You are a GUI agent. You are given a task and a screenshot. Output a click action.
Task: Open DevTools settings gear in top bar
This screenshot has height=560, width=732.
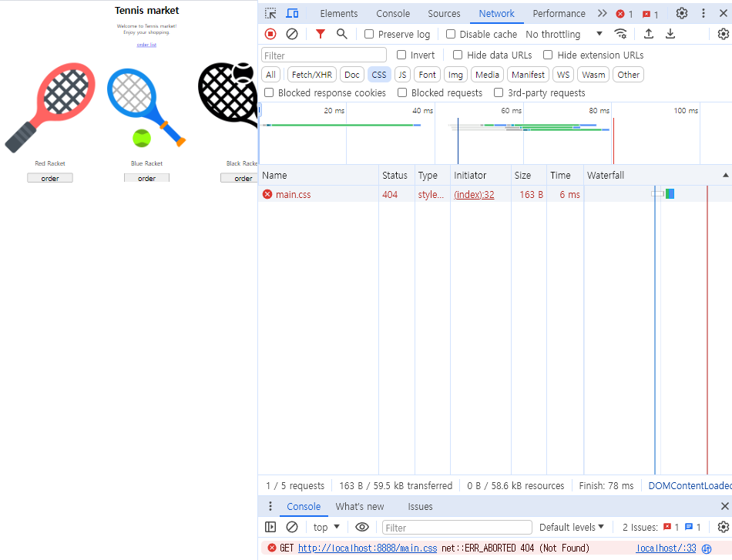click(682, 14)
